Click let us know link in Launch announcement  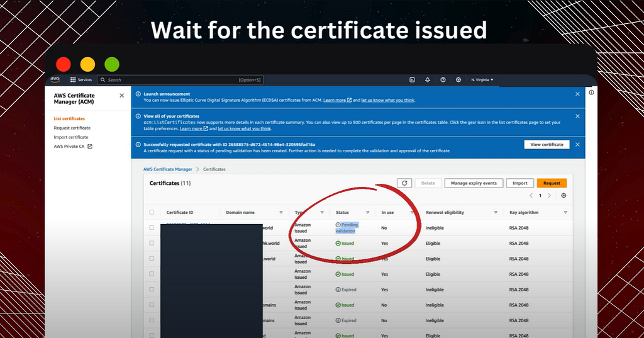[x=387, y=100]
